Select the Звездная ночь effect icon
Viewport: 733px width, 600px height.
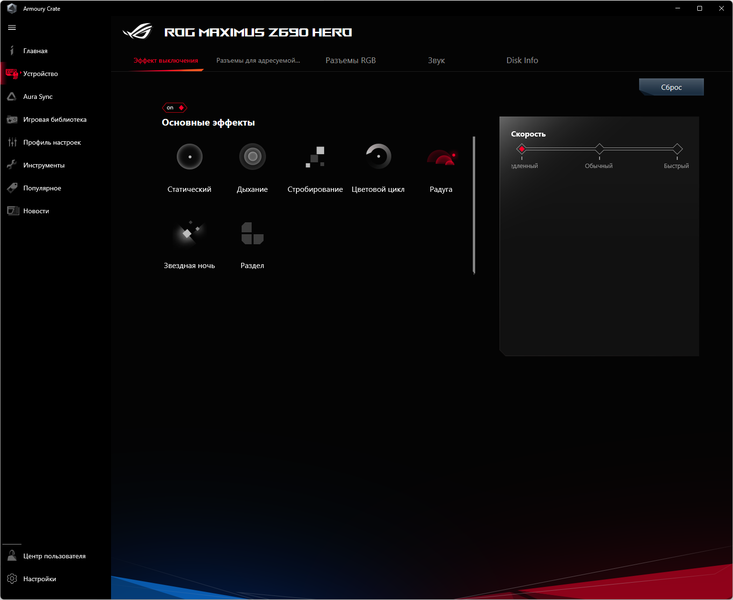189,233
